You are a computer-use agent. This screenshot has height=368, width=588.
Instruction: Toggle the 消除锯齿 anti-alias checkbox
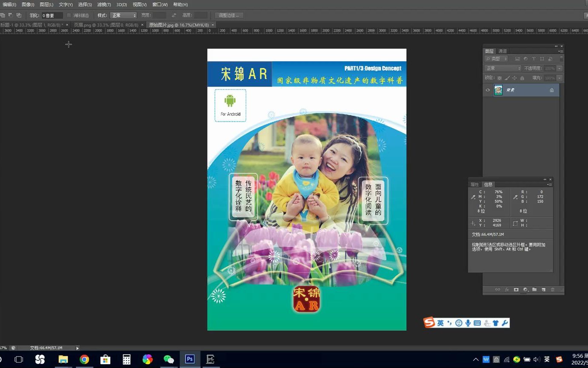click(69, 15)
